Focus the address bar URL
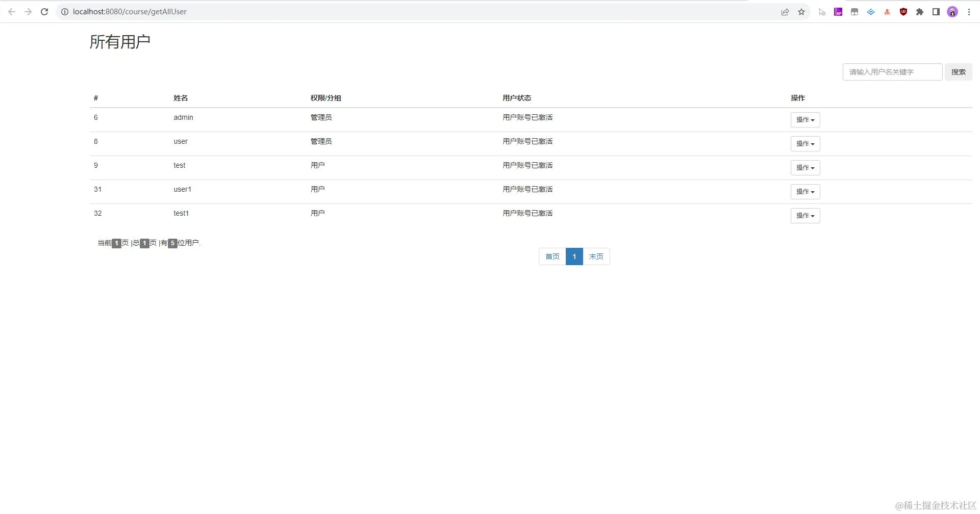The image size is (980, 514). [130, 12]
